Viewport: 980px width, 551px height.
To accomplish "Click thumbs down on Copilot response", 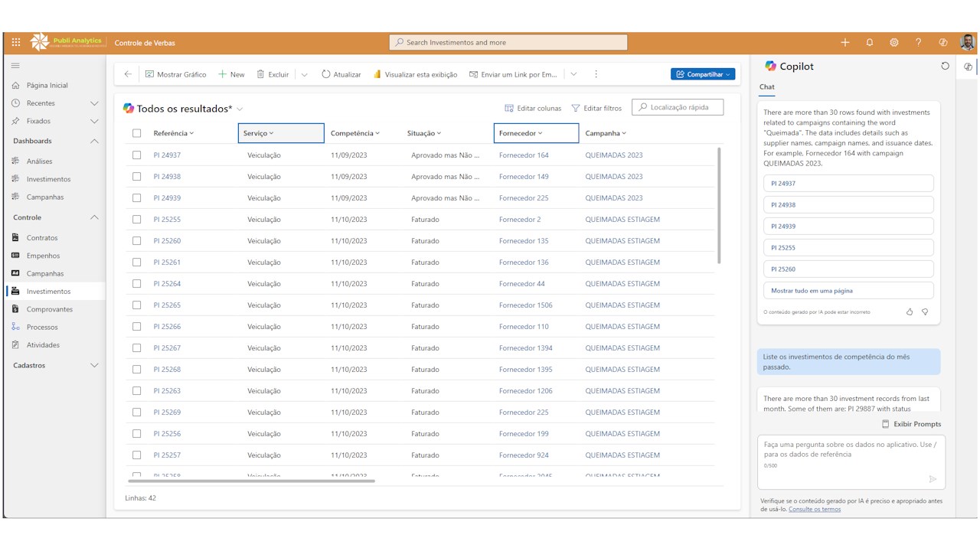I will coord(925,312).
